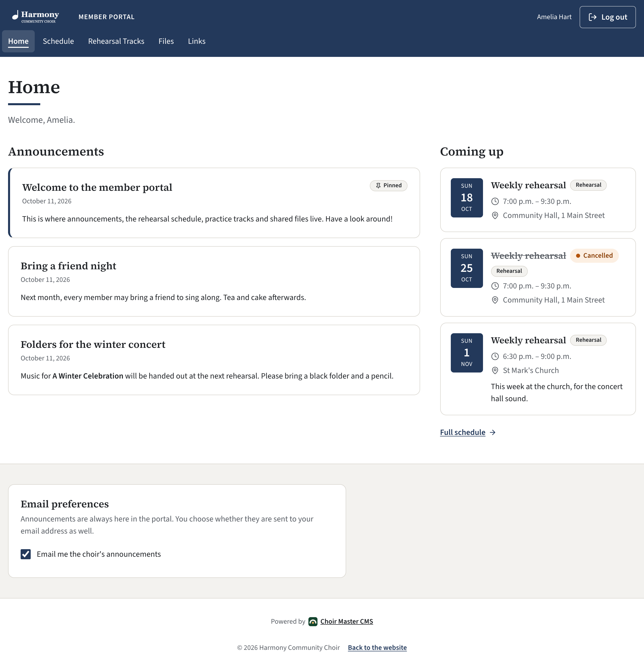Click location pin beside St Mark's Church
This screenshot has width=644, height=671.
point(495,370)
